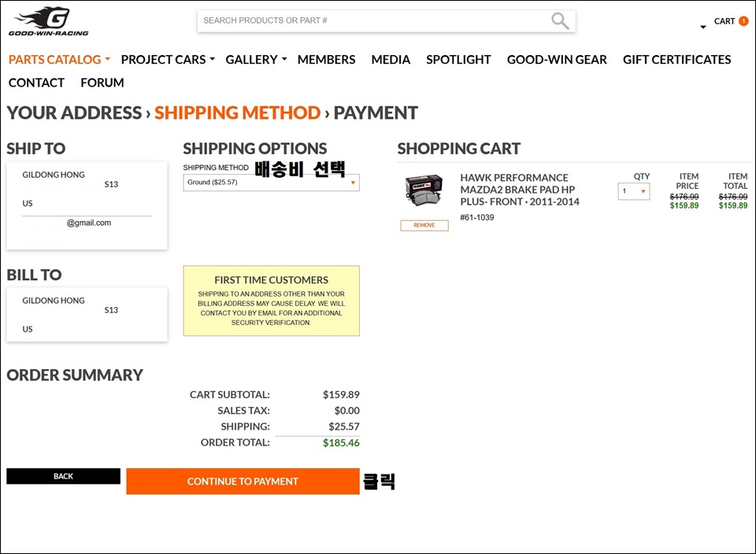This screenshot has height=554, width=756.
Task: Click the shipping cost $25.57 value
Action: pyautogui.click(x=344, y=427)
